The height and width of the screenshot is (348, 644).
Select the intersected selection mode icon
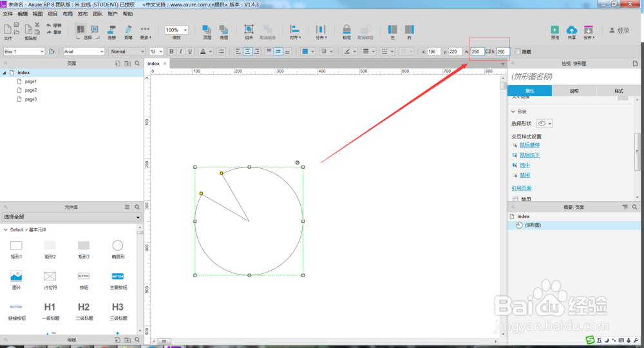click(x=80, y=29)
